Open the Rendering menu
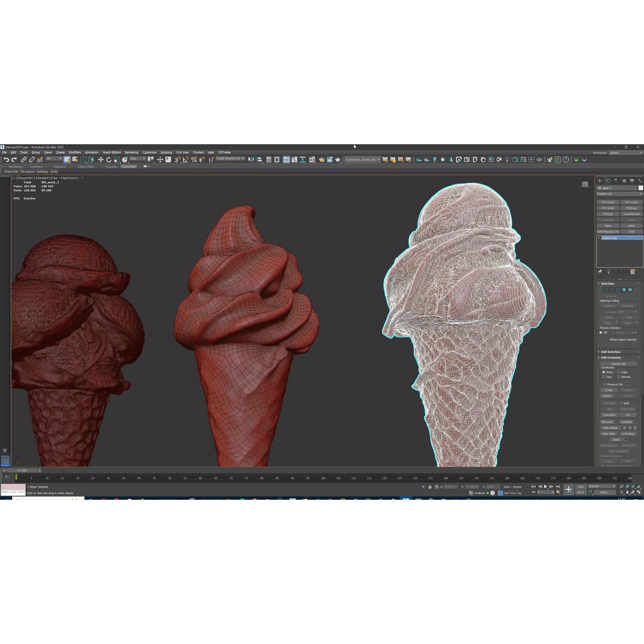The height and width of the screenshot is (644, 644). click(132, 152)
